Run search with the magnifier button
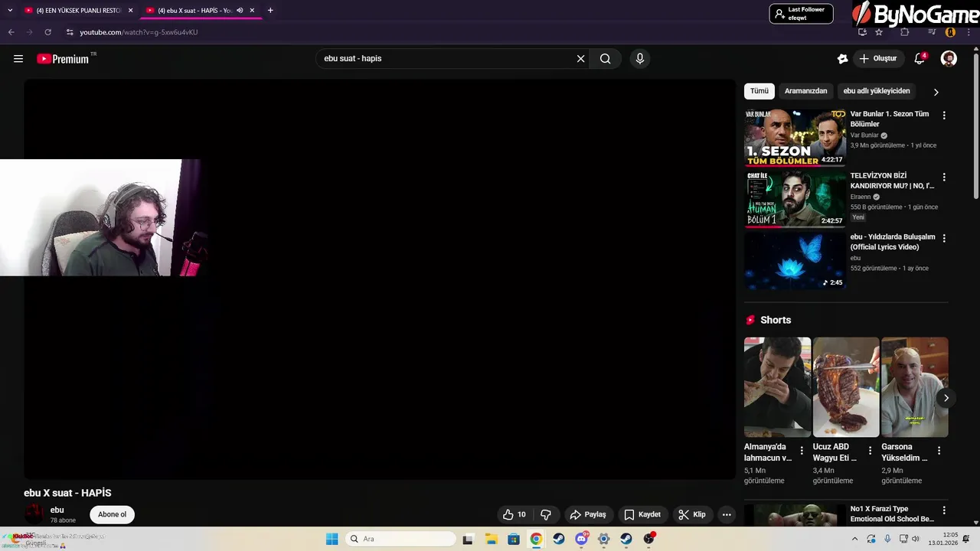Screen dimensions: 980x551 coord(605,59)
